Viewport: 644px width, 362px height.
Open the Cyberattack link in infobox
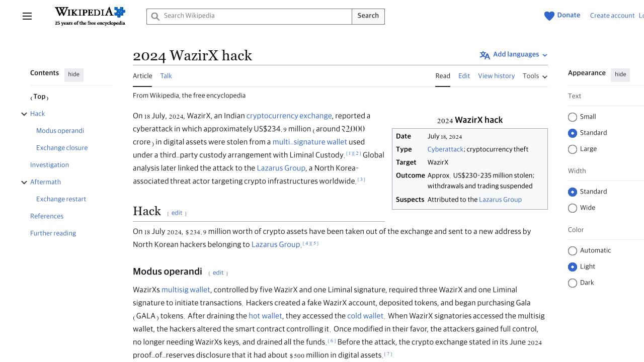[445, 149]
